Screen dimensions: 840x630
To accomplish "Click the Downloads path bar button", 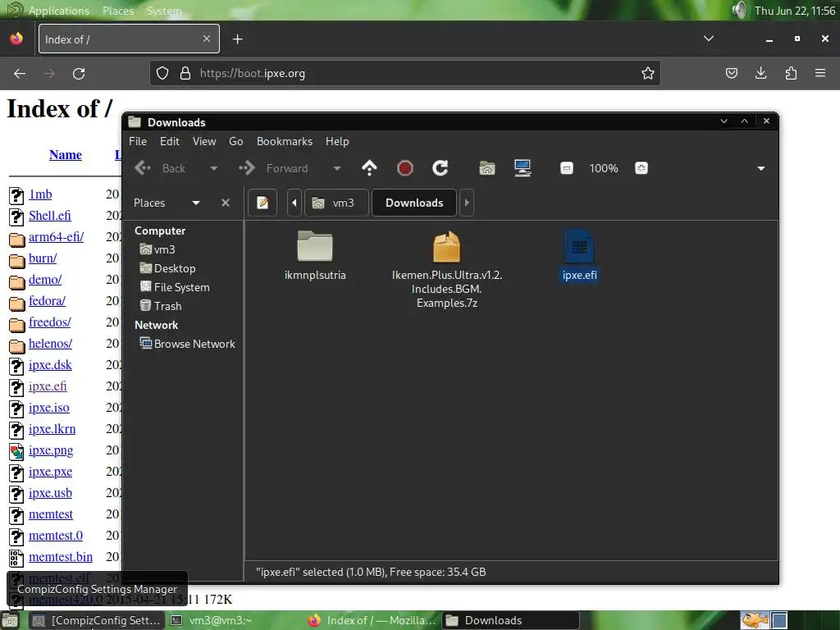I will click(x=414, y=203).
